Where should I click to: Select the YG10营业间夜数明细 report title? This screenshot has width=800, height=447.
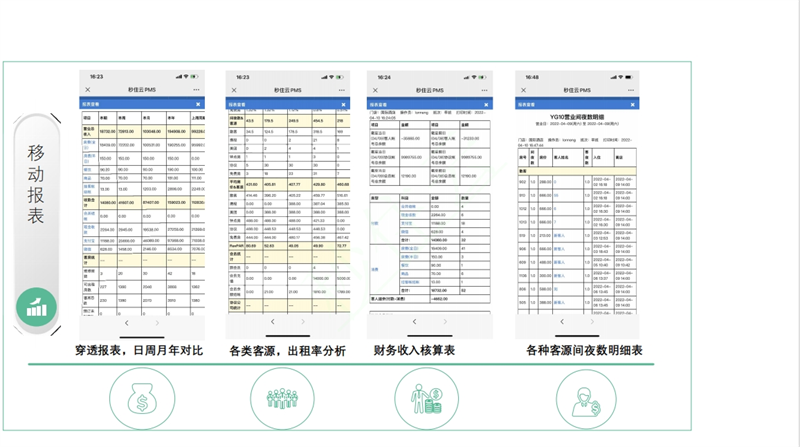coord(576,116)
